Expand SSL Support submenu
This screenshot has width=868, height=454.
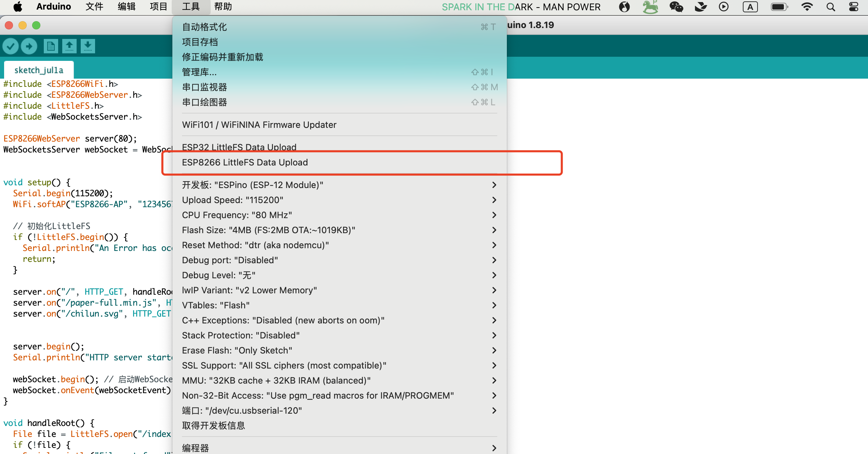click(339, 365)
